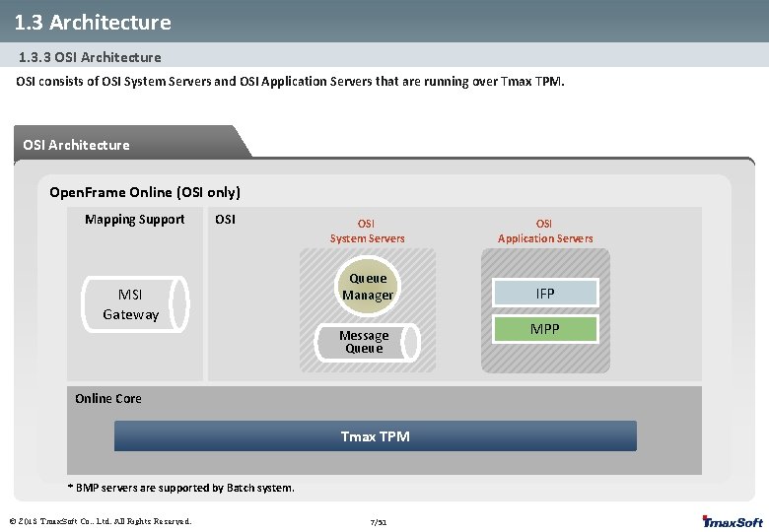769x532 pixels.
Task: Click the 'OSI Application Servers' label
Action: coord(545,232)
